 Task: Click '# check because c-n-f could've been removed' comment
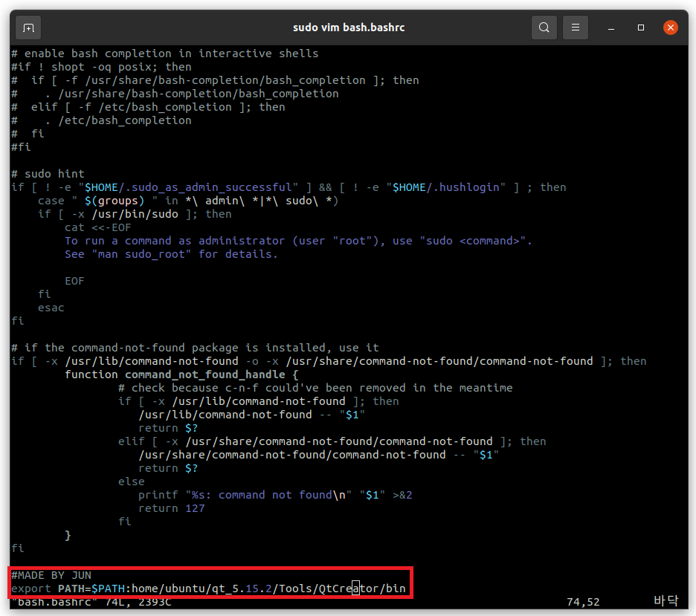click(315, 388)
